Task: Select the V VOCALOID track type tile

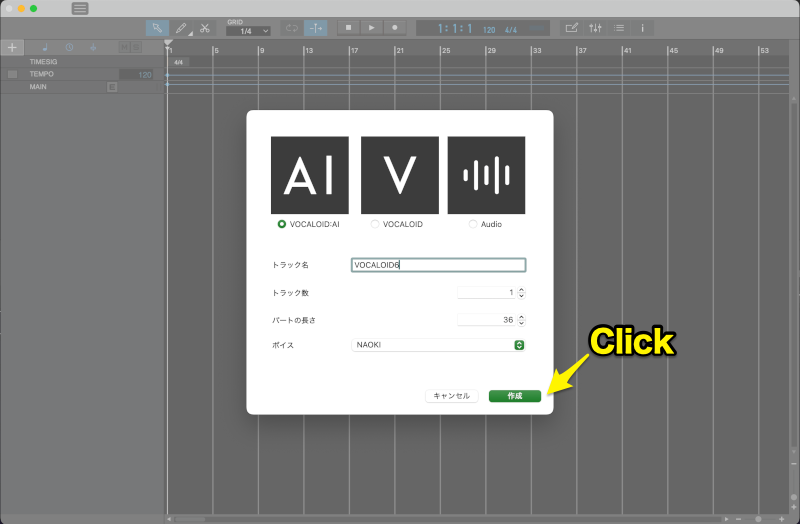Action: tap(399, 175)
